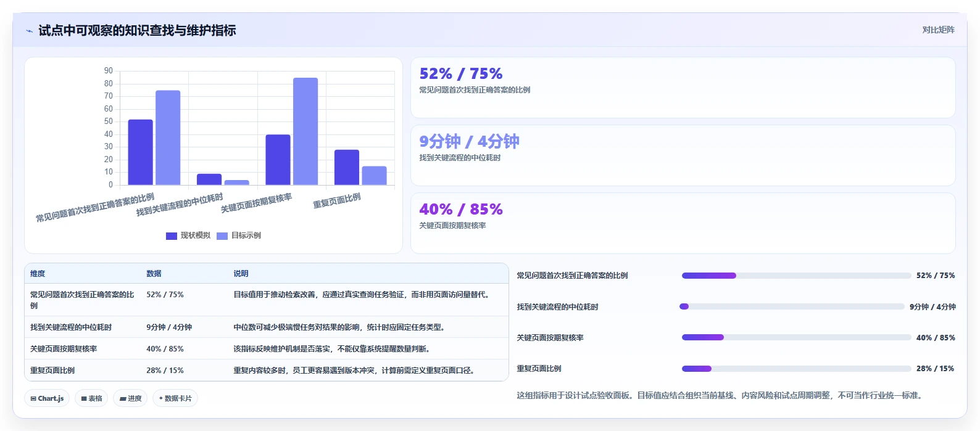The width and height of the screenshot is (980, 431).
Task: Click the 9分钟 / 4分钟 stat card
Action: tap(683, 155)
